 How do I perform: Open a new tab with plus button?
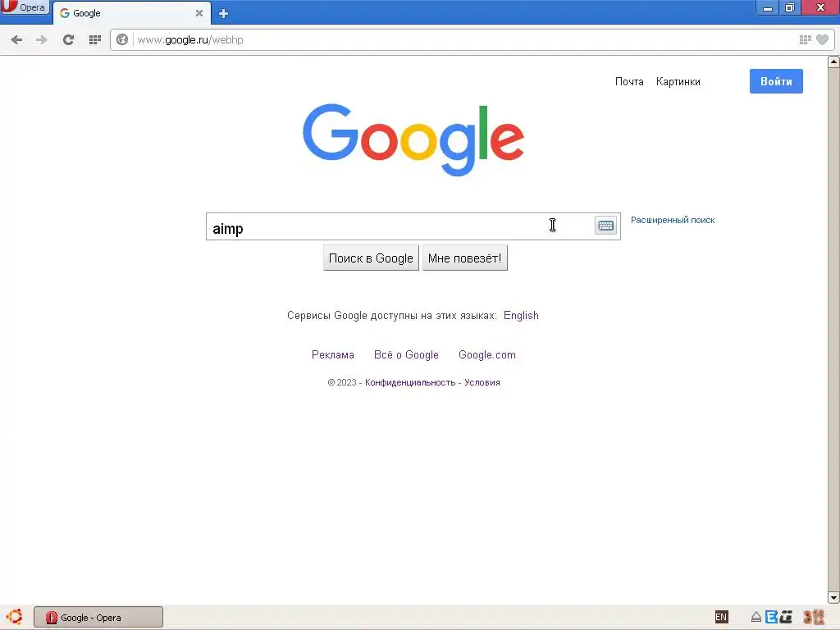(x=223, y=13)
